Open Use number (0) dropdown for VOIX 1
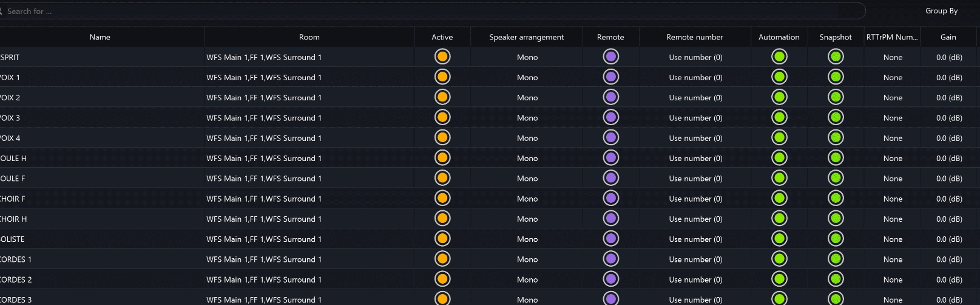 695,77
